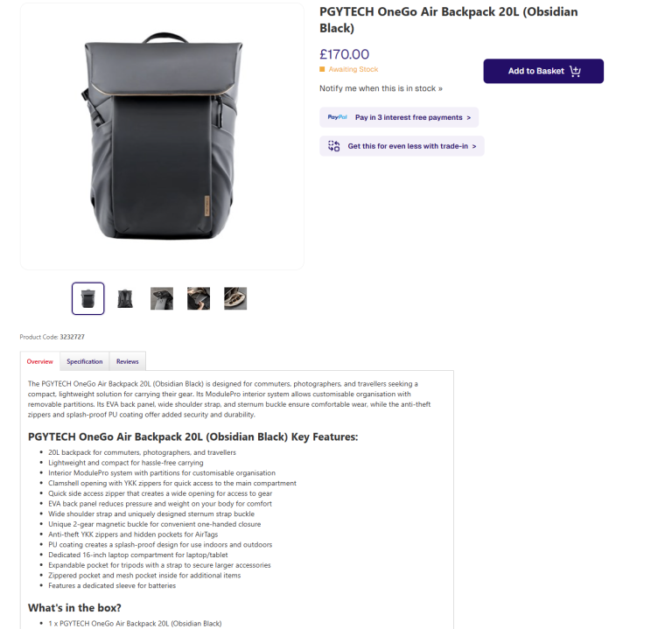This screenshot has width=672, height=629.
Task: Select the fourth open backpack thumbnail
Action: point(199,298)
